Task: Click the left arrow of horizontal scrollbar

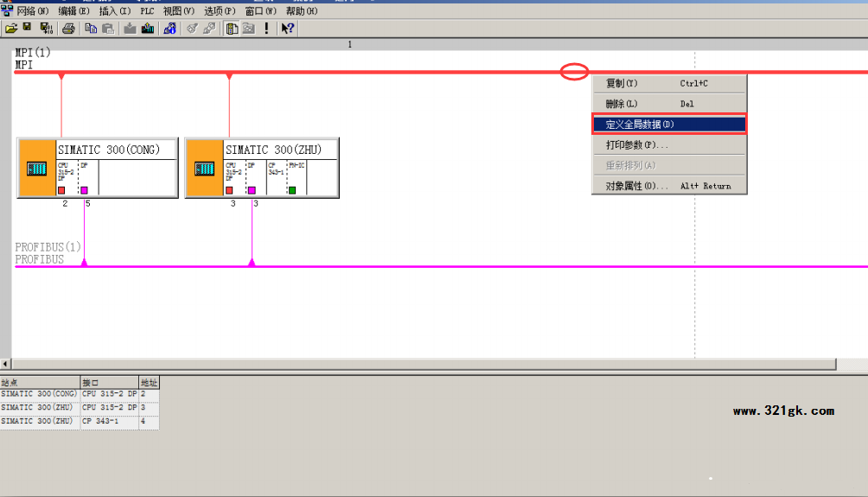Action: click(x=5, y=364)
